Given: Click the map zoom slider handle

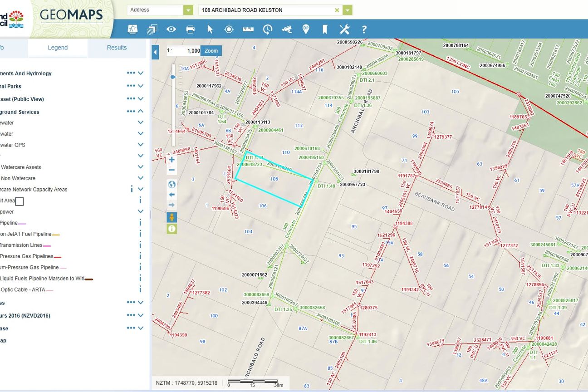Looking at the screenshot, I should (x=173, y=77).
